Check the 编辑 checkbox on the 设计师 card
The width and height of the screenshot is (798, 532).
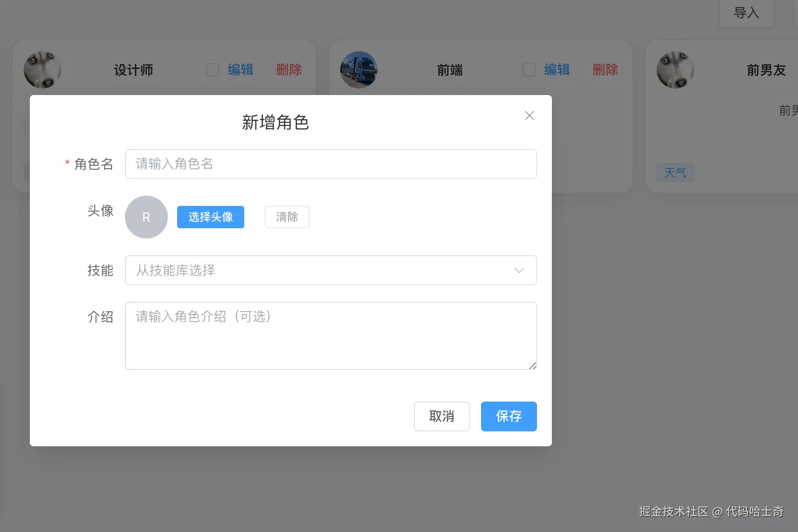[x=213, y=69]
